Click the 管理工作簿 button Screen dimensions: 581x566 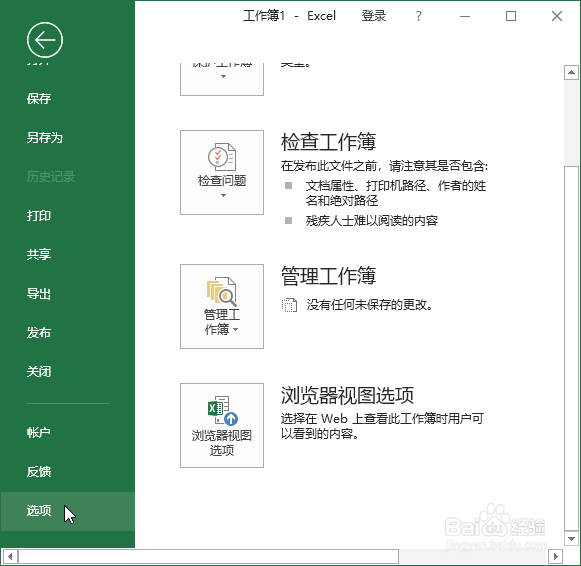click(222, 306)
